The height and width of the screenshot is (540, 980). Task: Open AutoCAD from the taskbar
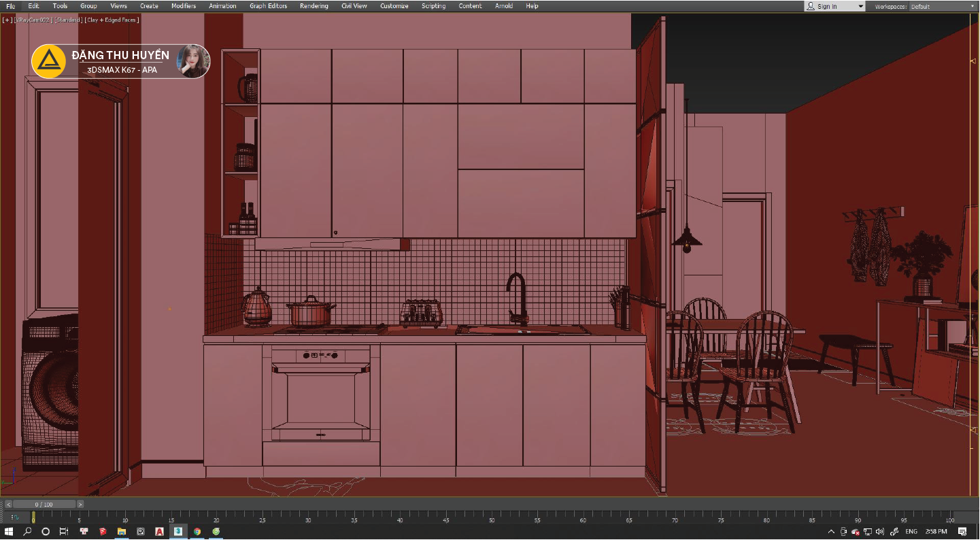[159, 531]
